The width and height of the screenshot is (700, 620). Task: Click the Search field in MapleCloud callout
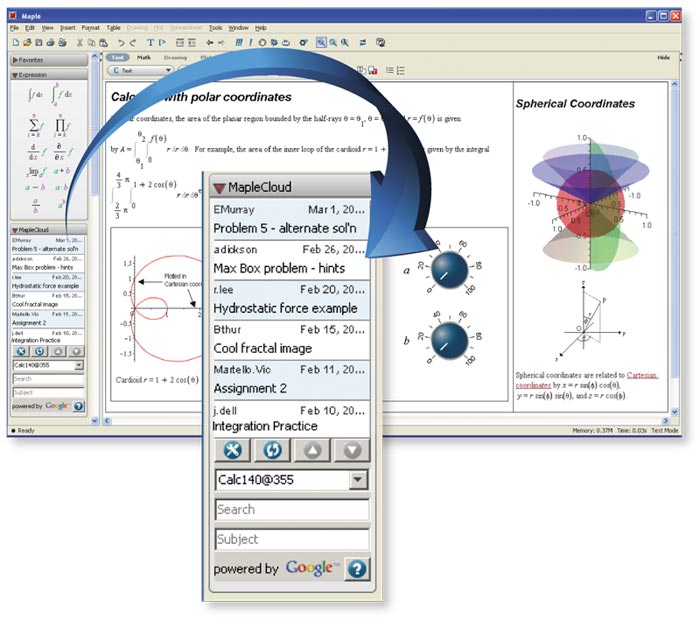(x=291, y=510)
